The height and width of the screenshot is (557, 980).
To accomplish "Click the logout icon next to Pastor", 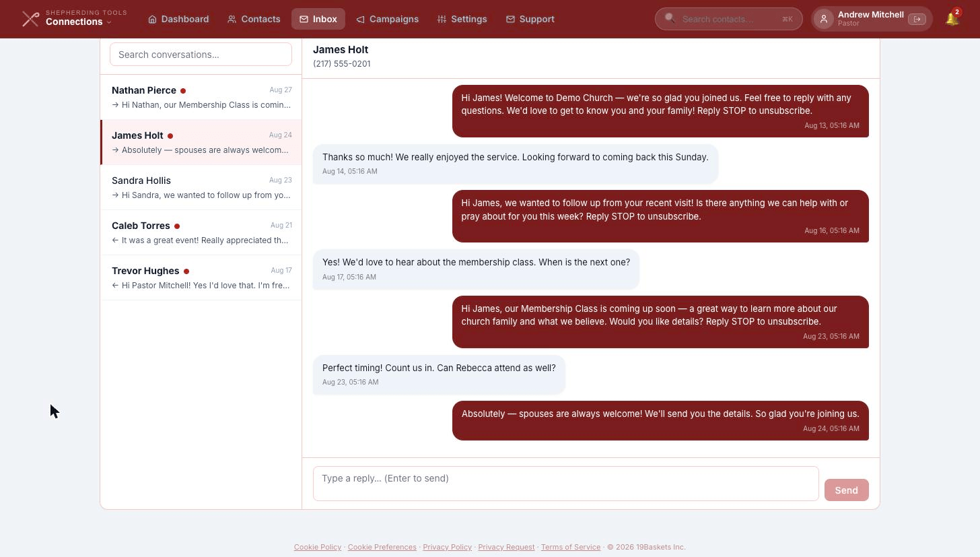I will [917, 19].
